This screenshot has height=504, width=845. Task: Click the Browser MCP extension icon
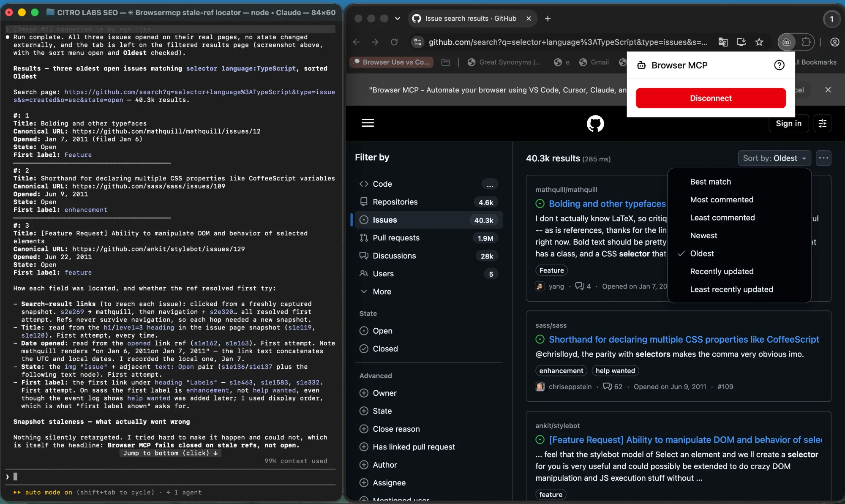pos(787,42)
